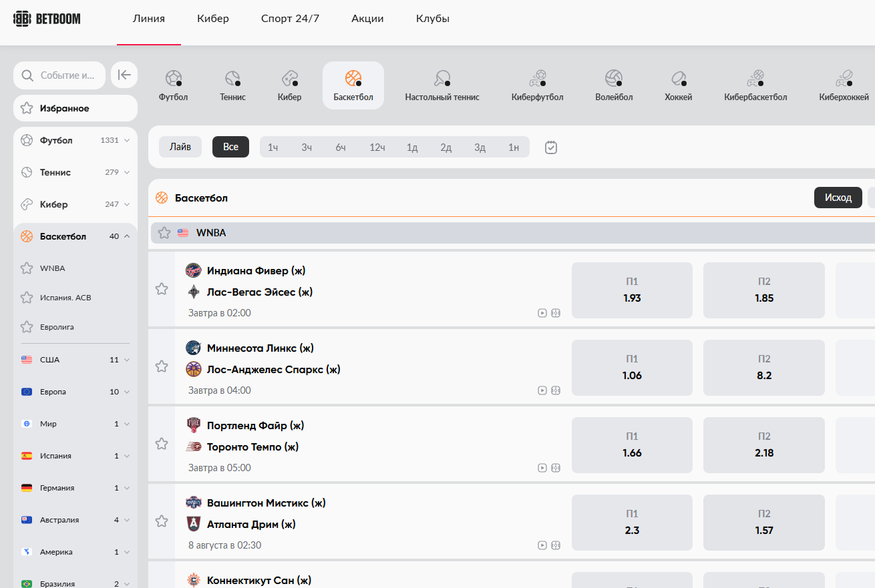Open the Кибер top navigation tab
The width and height of the screenshot is (875, 588).
(x=213, y=19)
